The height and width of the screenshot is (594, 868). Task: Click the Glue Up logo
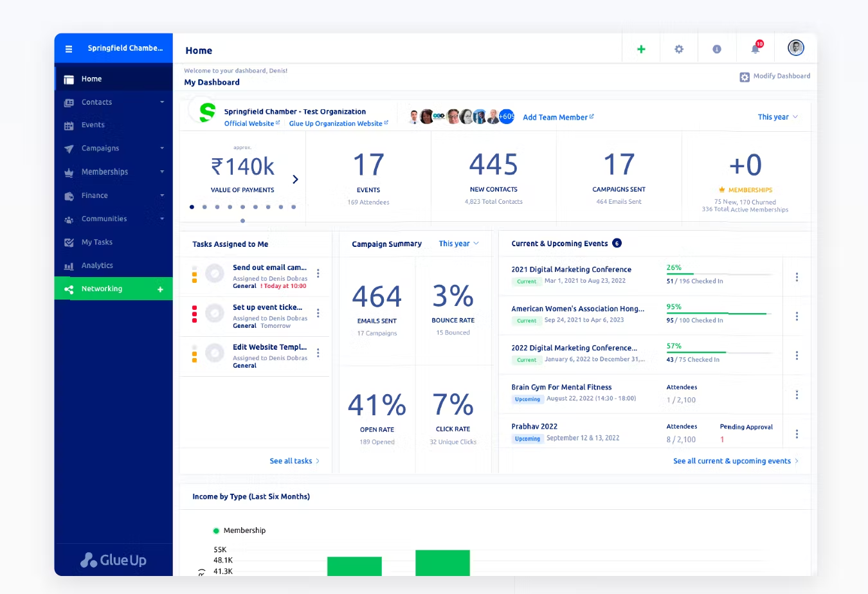point(114,560)
